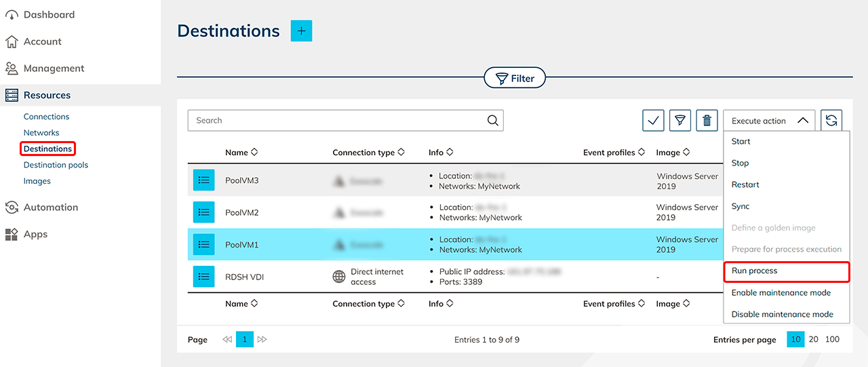Choose Enable maintenance mode menu entry
The width and height of the screenshot is (868, 367).
[x=781, y=293]
